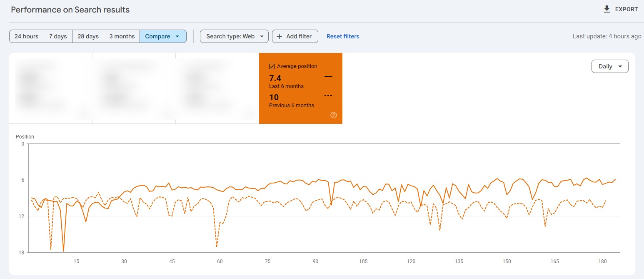Select the 24 hours range tab

(27, 36)
